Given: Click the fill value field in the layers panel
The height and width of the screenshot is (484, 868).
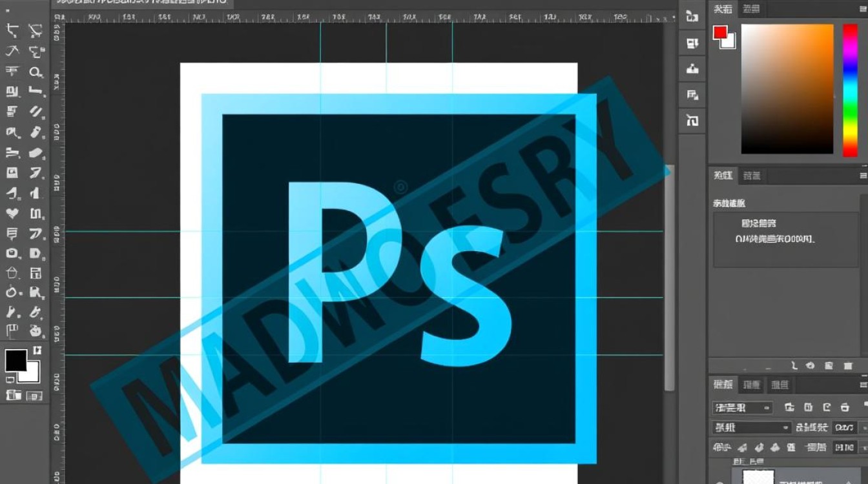Looking at the screenshot, I should tap(845, 447).
